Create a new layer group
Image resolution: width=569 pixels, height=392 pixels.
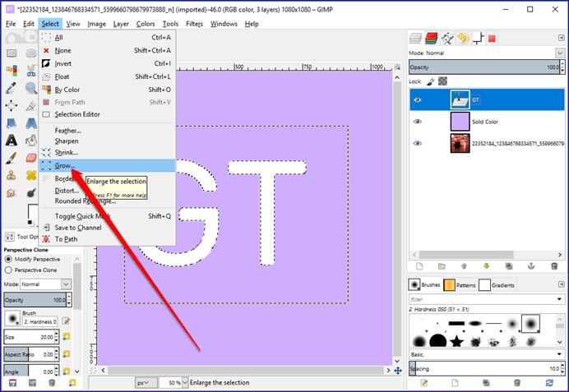click(442, 266)
